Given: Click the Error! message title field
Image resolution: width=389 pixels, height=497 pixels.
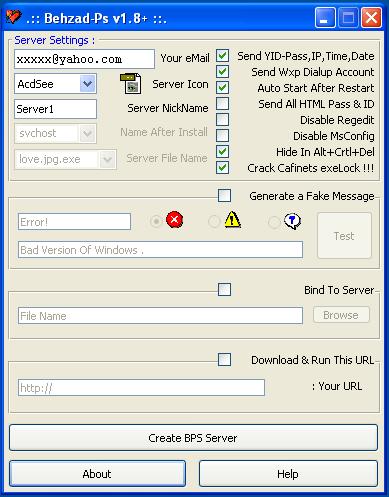Looking at the screenshot, I should pos(74,222).
